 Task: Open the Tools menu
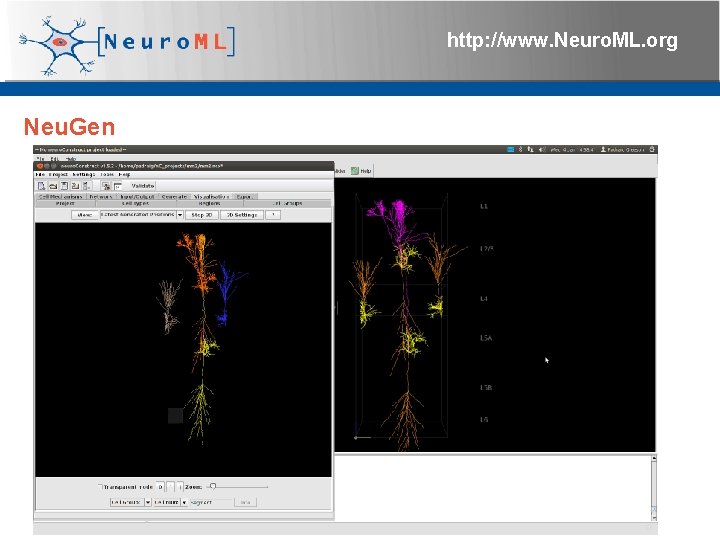107,174
